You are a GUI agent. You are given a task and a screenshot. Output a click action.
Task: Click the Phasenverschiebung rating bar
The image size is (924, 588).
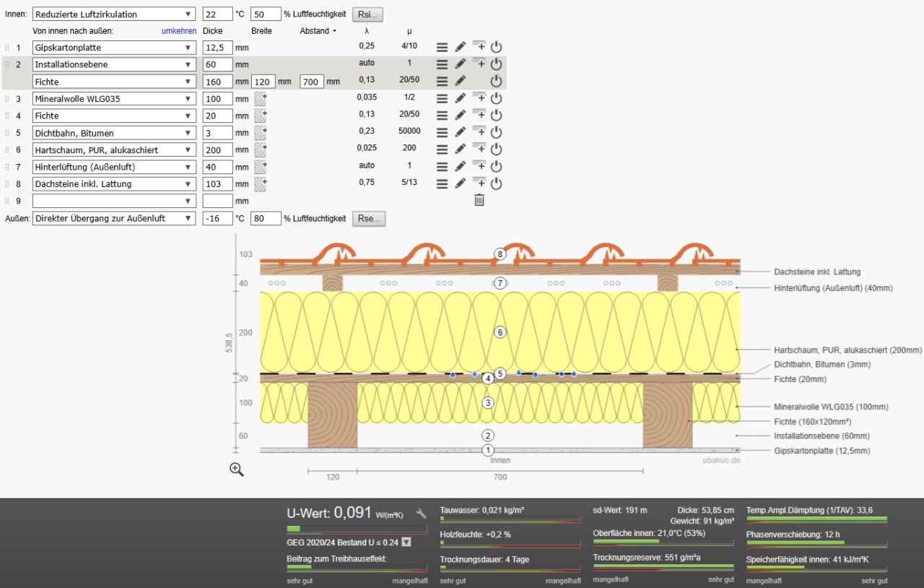[x=816, y=544]
